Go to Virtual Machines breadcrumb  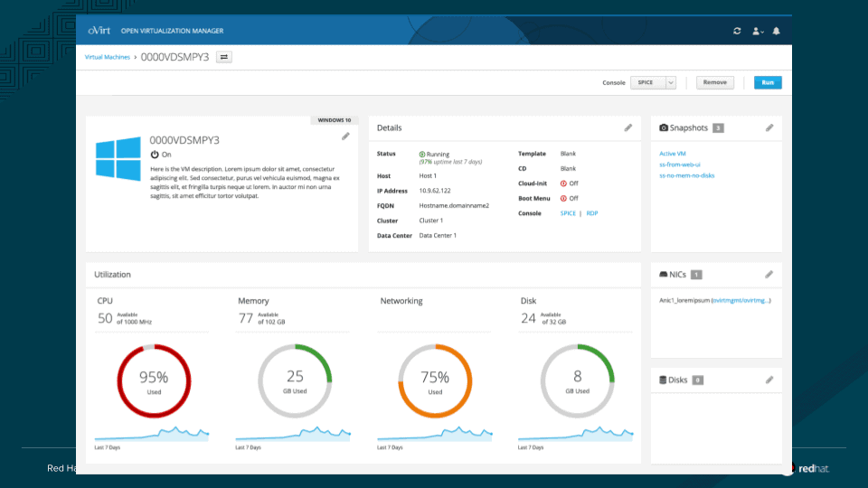tap(107, 57)
